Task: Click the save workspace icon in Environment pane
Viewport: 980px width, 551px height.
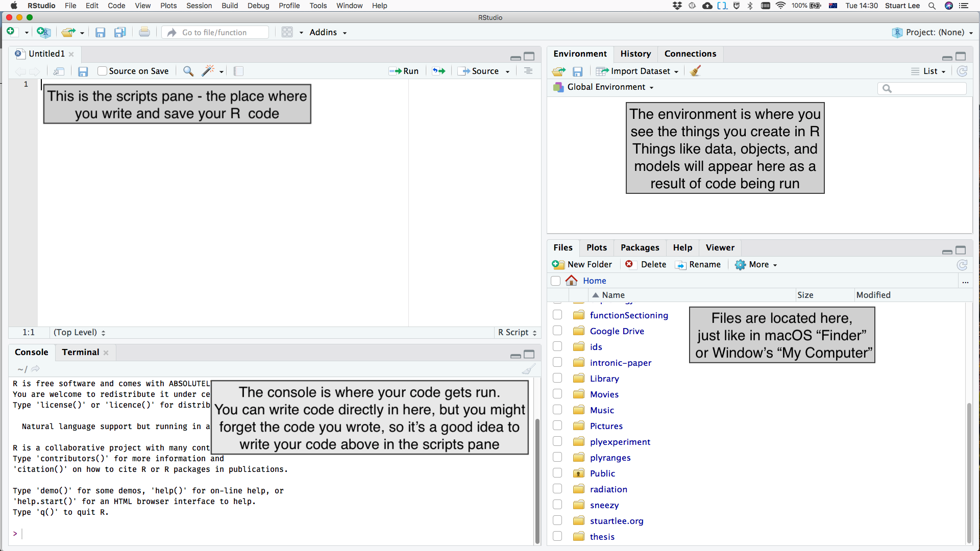Action: click(577, 71)
